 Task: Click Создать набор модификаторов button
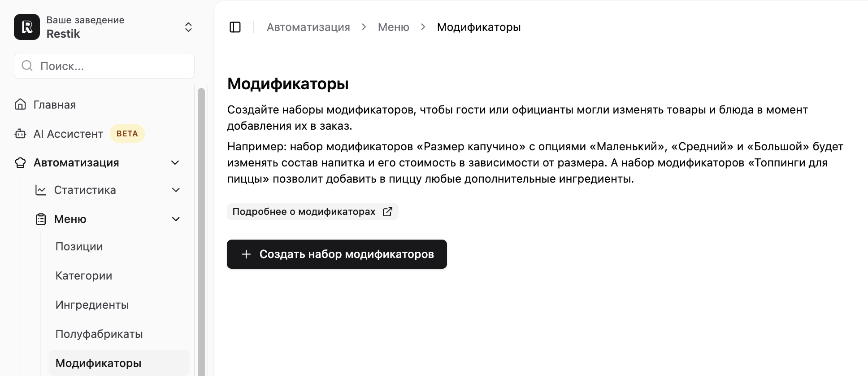point(337,254)
